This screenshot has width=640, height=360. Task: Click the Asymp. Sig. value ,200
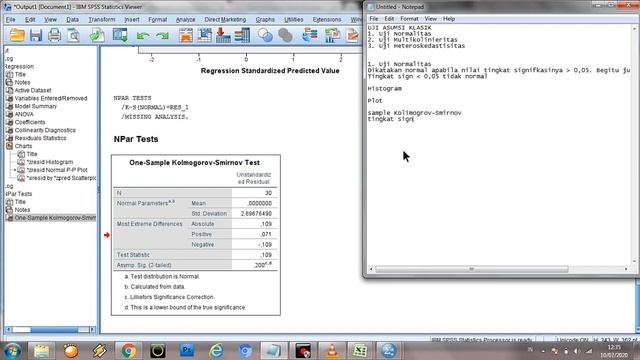click(x=262, y=264)
